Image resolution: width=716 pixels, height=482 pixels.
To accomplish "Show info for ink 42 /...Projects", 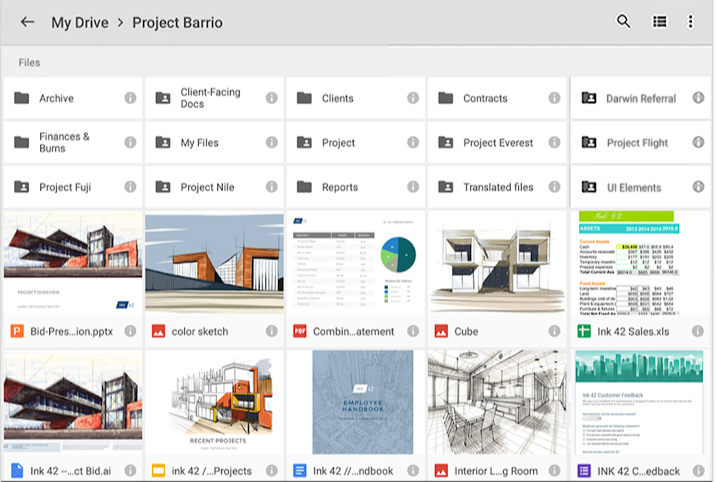I will pyautogui.click(x=272, y=470).
